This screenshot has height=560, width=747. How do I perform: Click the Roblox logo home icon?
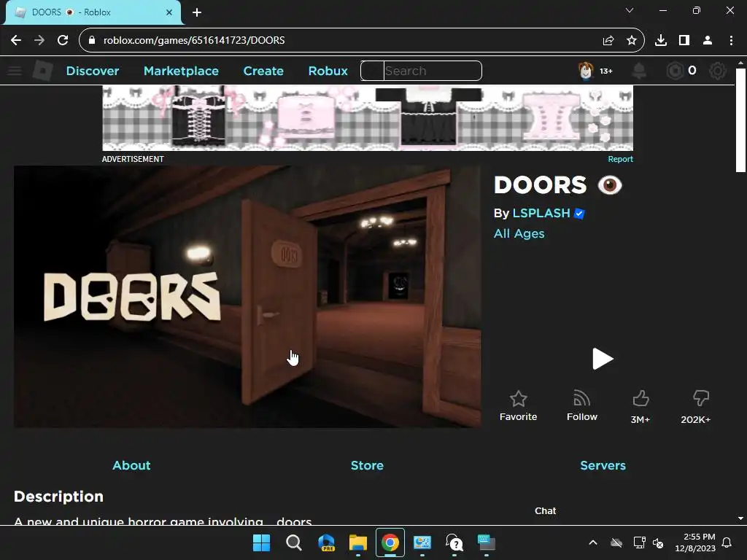[x=42, y=71]
